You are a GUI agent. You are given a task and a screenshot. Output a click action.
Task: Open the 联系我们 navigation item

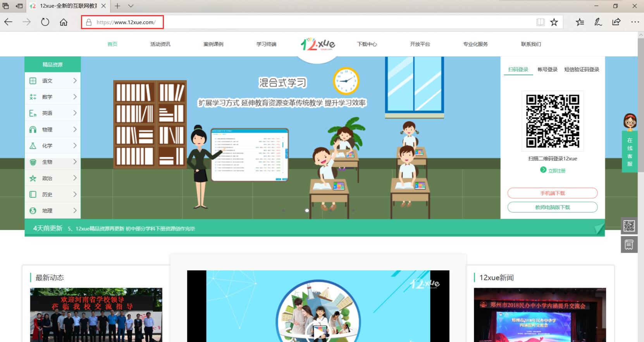[531, 44]
